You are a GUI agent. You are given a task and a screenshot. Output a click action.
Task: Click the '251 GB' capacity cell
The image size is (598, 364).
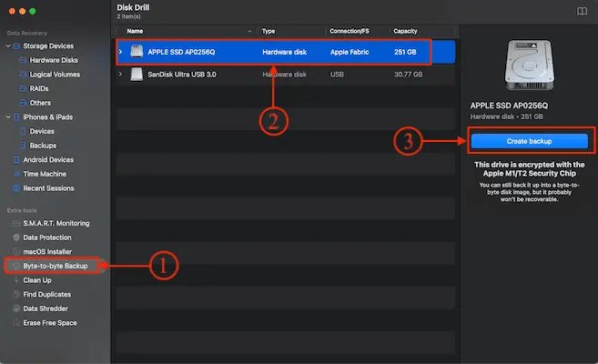tap(405, 52)
